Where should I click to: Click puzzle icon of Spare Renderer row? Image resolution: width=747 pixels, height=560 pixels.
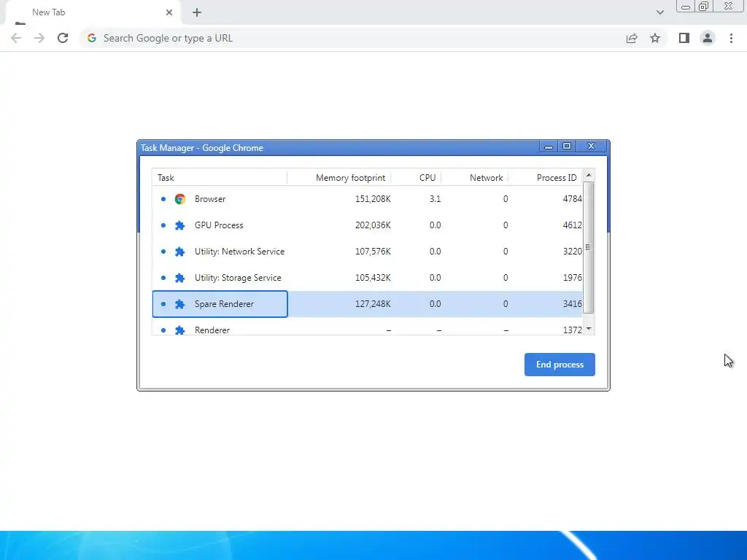[180, 304]
